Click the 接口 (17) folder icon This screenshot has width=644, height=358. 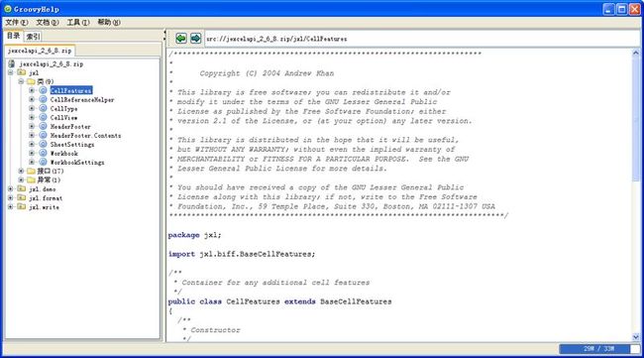(32, 171)
